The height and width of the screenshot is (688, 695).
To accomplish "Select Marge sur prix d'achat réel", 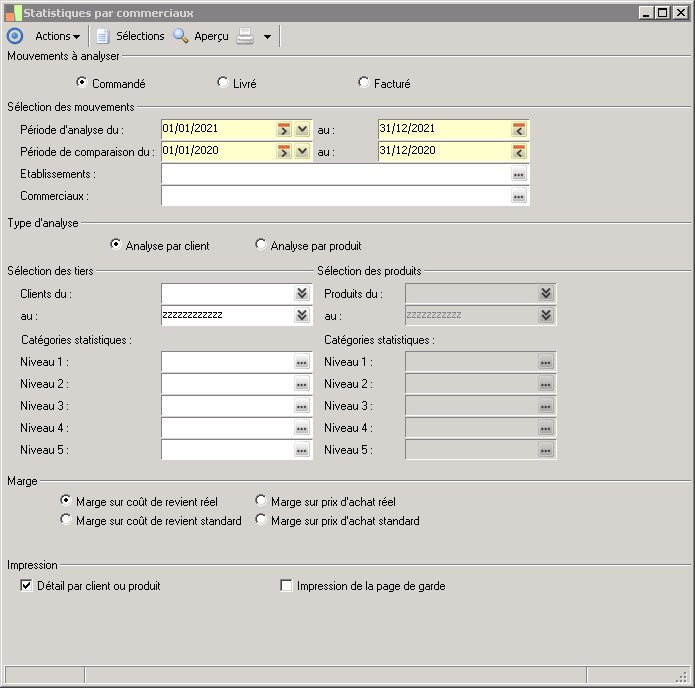I will coord(261,501).
